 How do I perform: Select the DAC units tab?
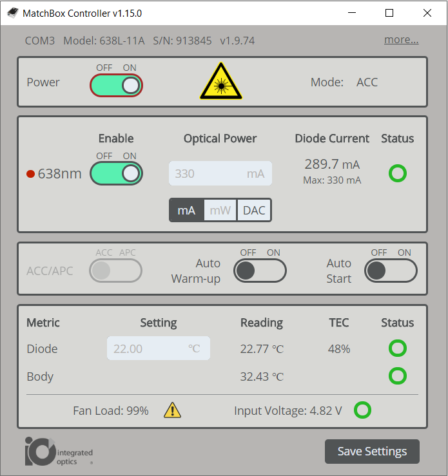pos(254,211)
